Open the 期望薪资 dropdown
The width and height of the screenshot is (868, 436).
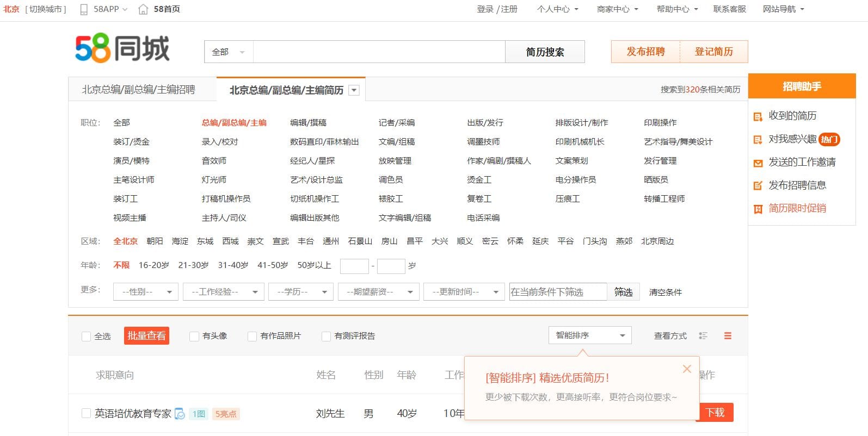[379, 292]
